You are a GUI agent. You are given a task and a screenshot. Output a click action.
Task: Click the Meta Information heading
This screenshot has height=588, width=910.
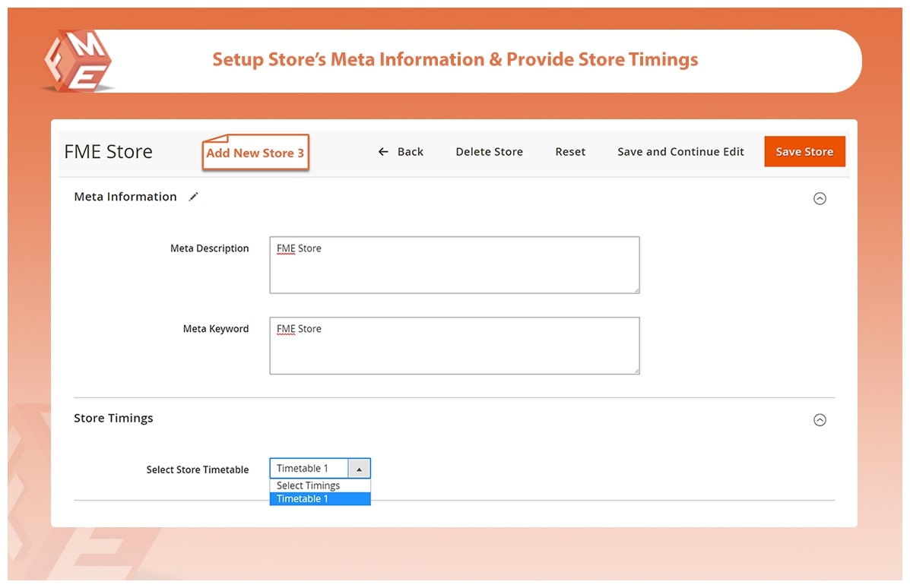coord(125,197)
